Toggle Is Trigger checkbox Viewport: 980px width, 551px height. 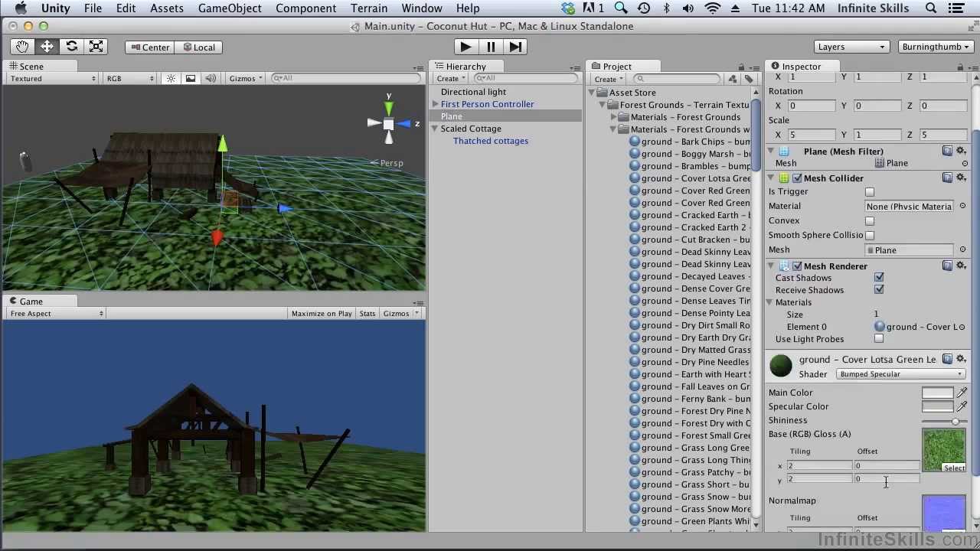(x=870, y=192)
